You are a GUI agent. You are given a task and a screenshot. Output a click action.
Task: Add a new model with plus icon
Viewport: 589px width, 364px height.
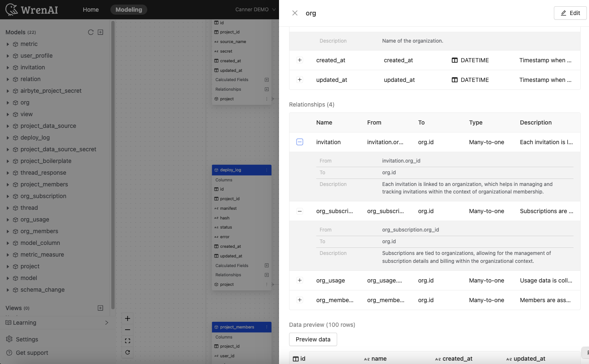click(x=100, y=32)
